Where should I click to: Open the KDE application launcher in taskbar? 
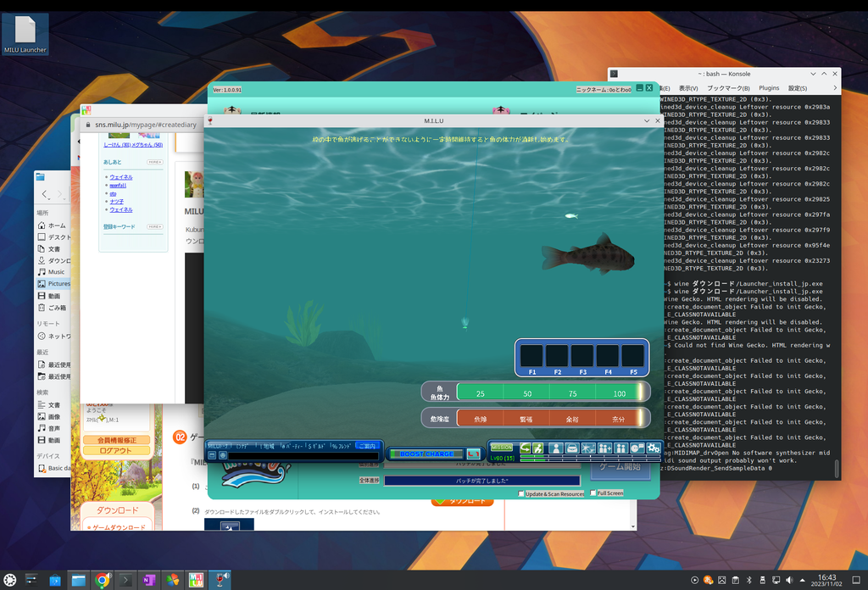click(10, 580)
